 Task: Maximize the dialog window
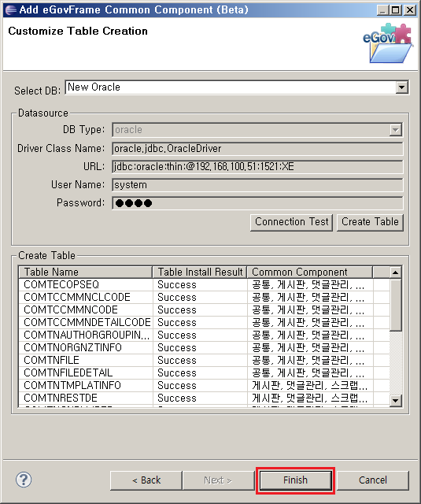396,10
